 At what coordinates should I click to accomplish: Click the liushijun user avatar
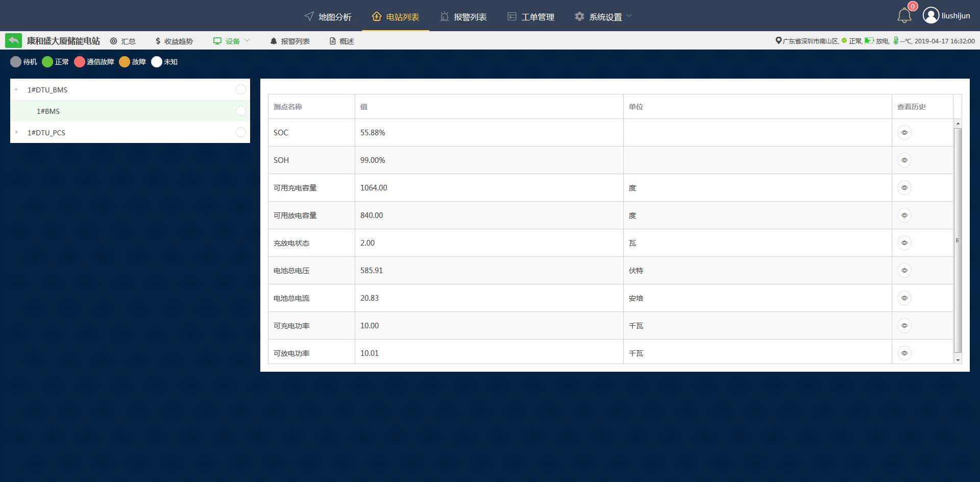(930, 16)
